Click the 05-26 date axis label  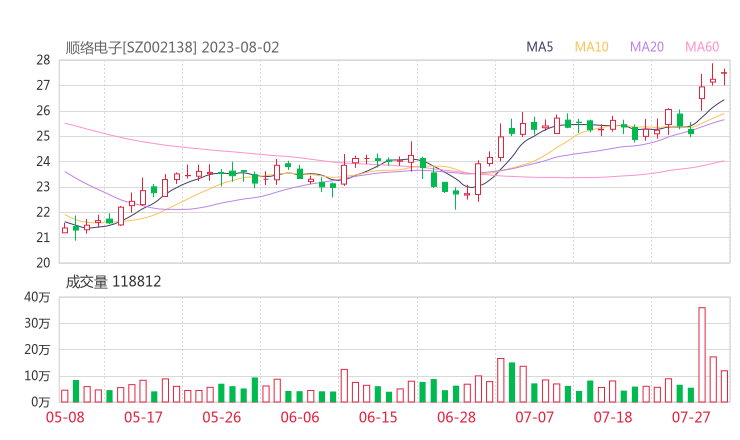(x=221, y=417)
